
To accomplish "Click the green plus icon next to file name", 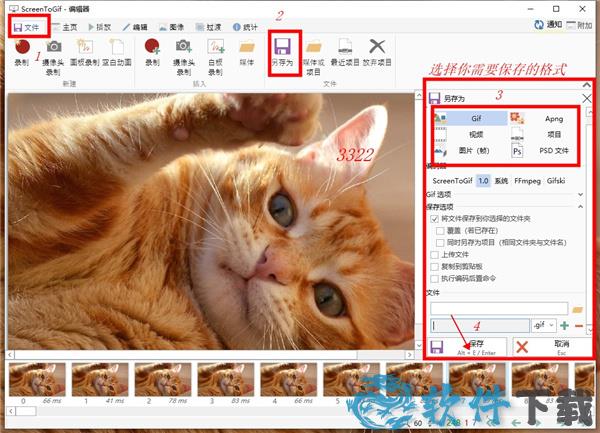I will (x=565, y=327).
